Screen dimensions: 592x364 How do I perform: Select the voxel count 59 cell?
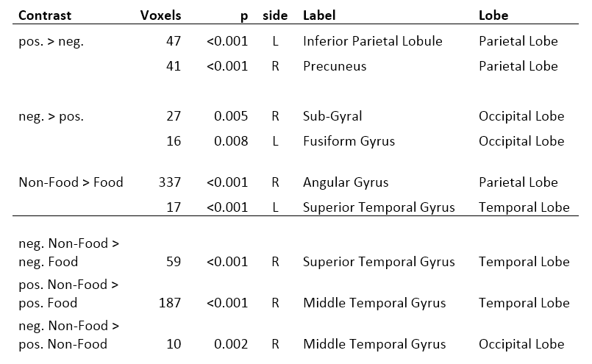174,262
